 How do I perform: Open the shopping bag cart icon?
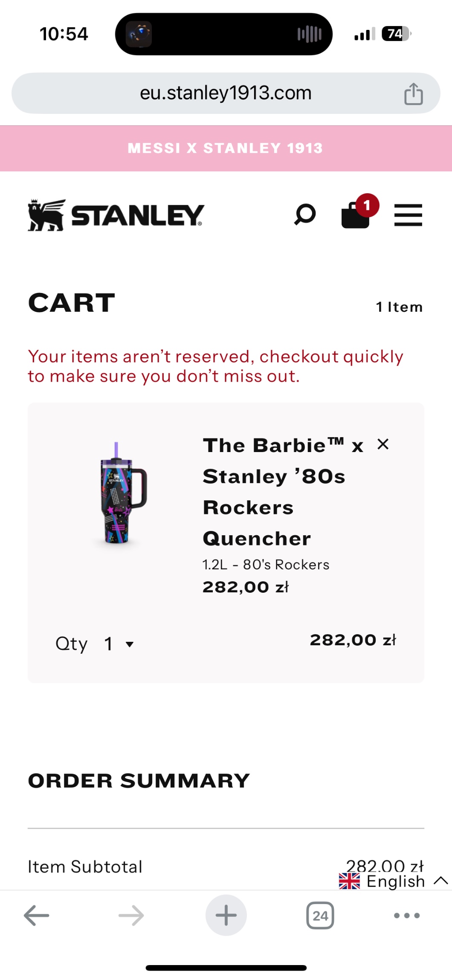pyautogui.click(x=356, y=215)
